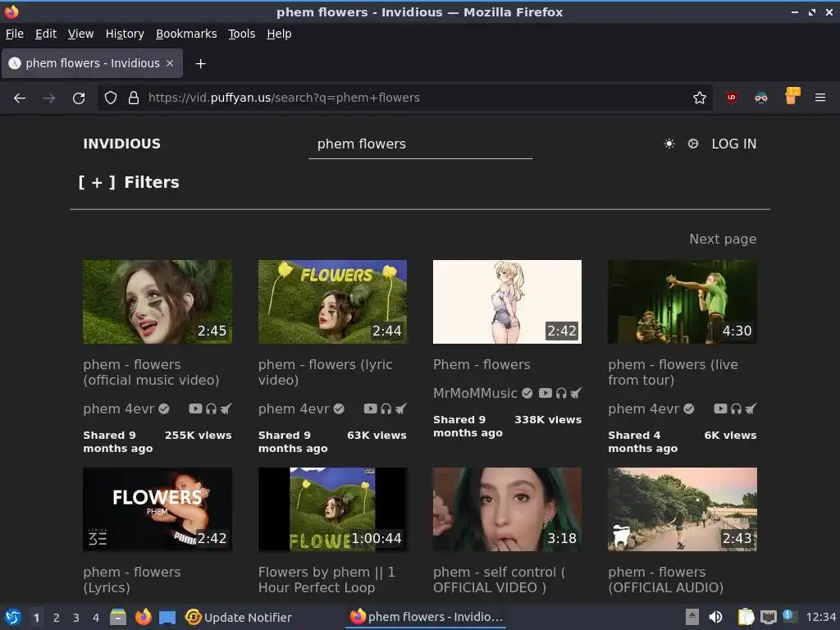The height and width of the screenshot is (630, 840).
Task: Reload the current page
Action: click(x=79, y=98)
